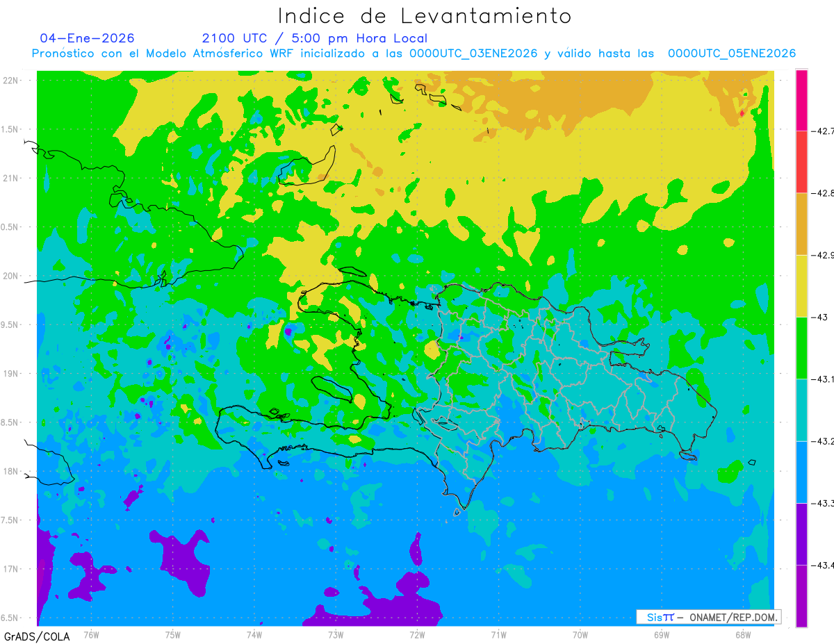The height and width of the screenshot is (644, 834).
Task: Click the longitude label '75W'
Action: pos(172,635)
